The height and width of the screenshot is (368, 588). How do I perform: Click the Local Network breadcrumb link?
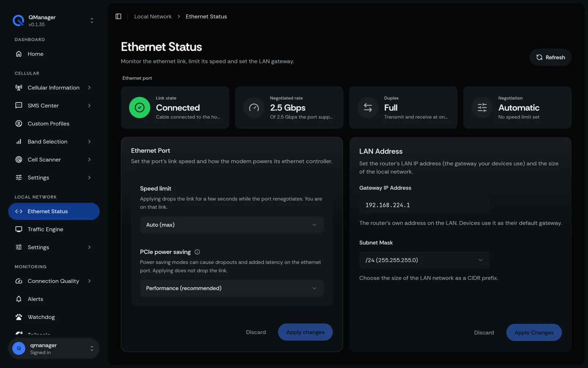click(x=153, y=17)
